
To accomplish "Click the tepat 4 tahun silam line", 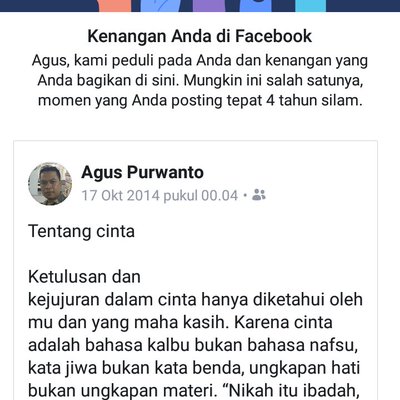I will tap(200, 101).
